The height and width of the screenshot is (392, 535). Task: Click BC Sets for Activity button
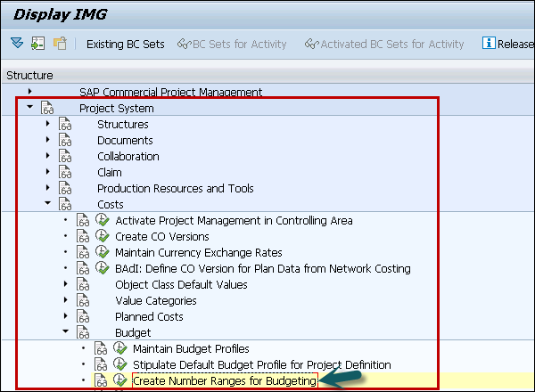[232, 44]
